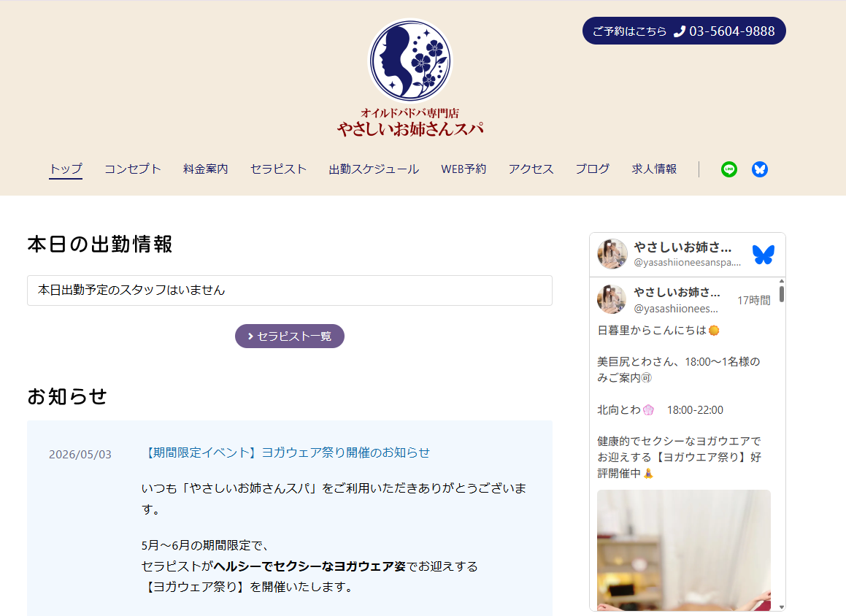Call reservation number 03-5604-9888 button
Image resolution: width=846 pixels, height=616 pixels.
coord(684,31)
